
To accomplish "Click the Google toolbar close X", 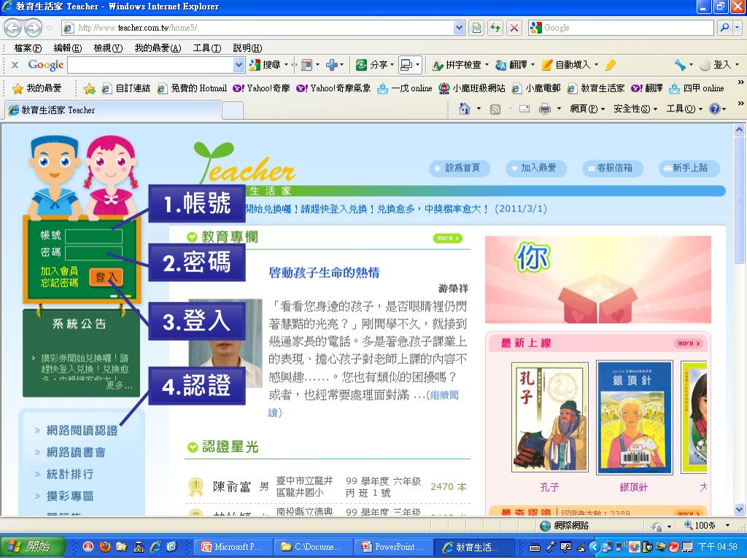I will 15,65.
